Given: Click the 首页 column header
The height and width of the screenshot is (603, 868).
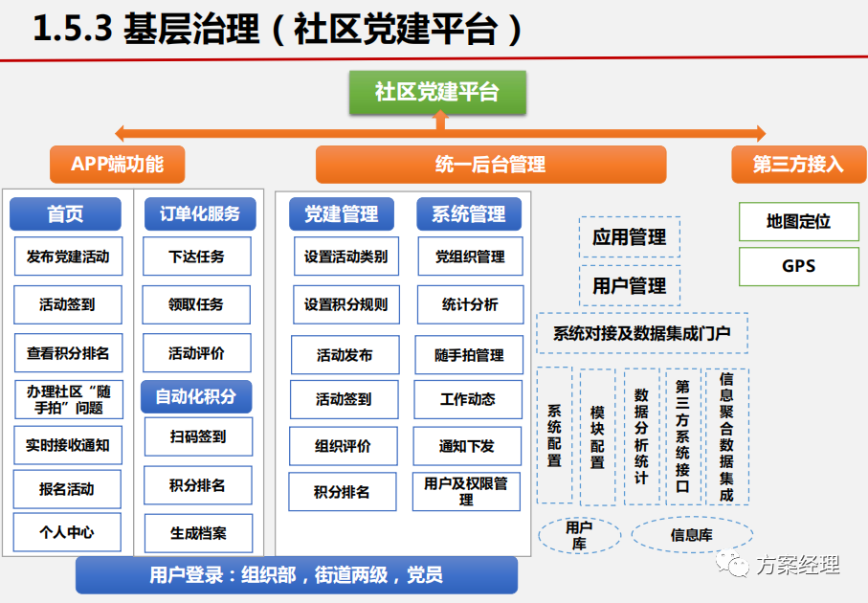Looking at the screenshot, I should click(x=66, y=214).
